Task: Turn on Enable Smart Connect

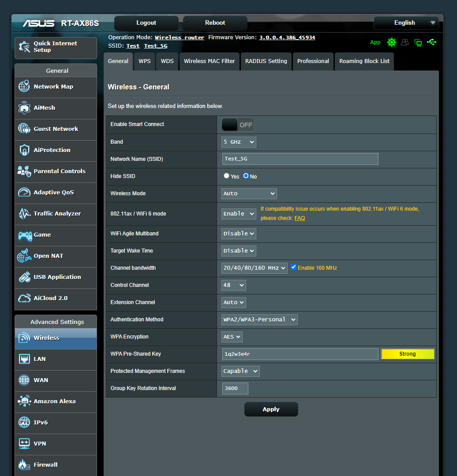Action: (x=237, y=125)
